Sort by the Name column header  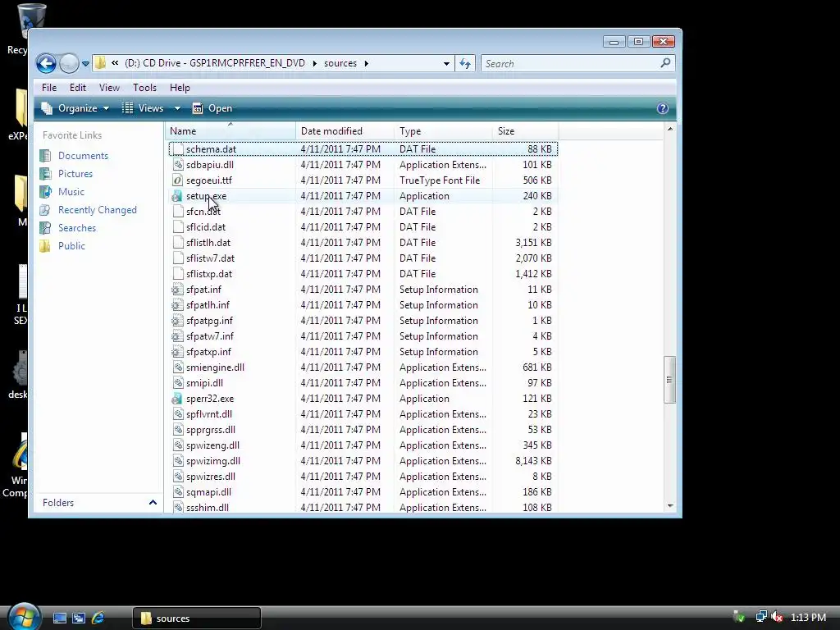click(x=231, y=131)
